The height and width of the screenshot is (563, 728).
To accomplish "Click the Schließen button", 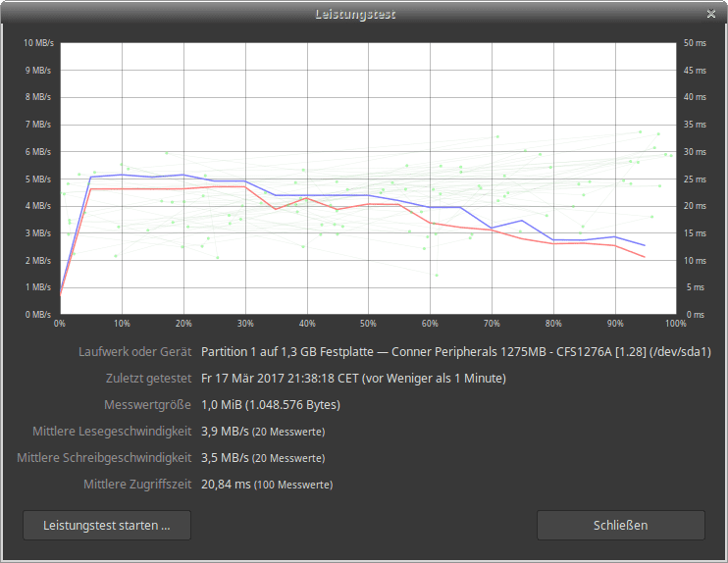I will (621, 526).
